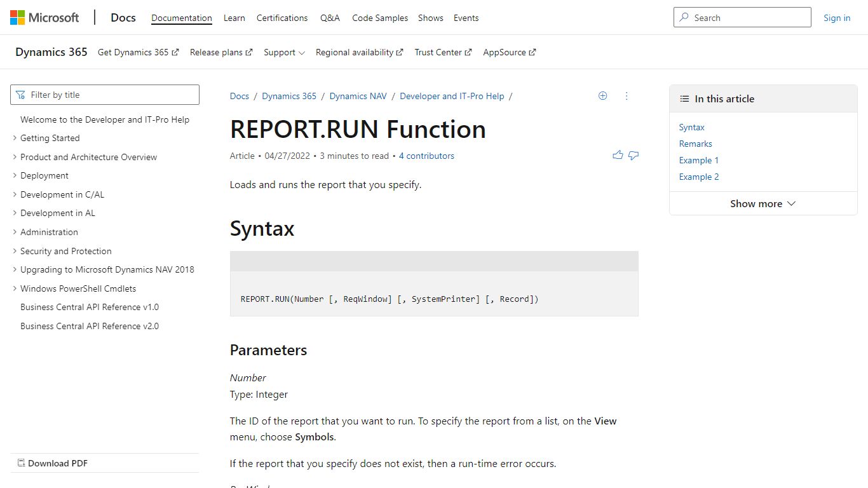Click the Dynamics NAV breadcrumb
The width and height of the screenshot is (868, 488).
click(x=358, y=96)
